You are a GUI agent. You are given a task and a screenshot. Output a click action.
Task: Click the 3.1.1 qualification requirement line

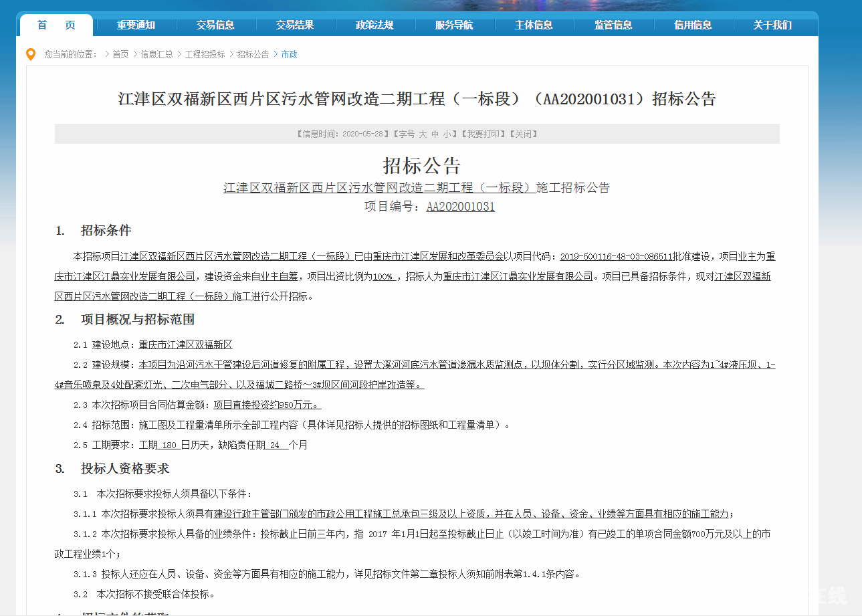pyautogui.click(x=404, y=514)
